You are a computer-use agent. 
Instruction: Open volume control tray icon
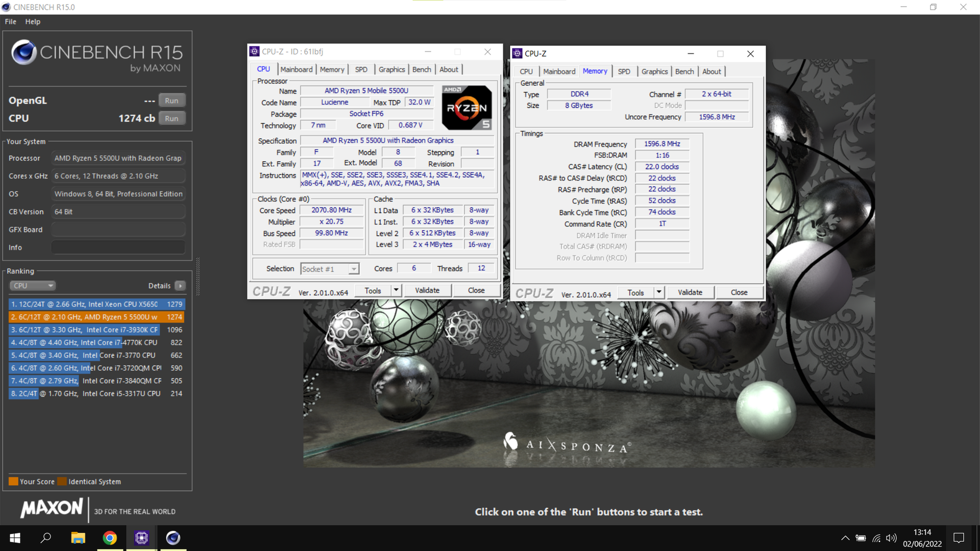891,538
